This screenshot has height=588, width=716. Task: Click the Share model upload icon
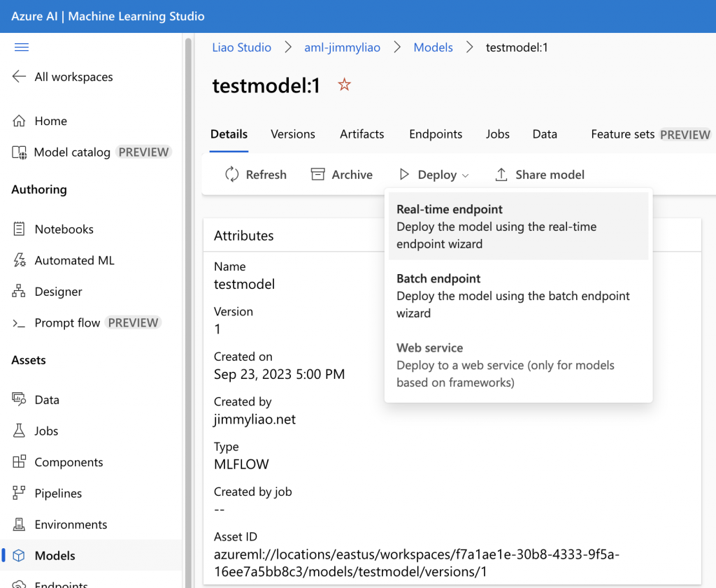coord(501,174)
